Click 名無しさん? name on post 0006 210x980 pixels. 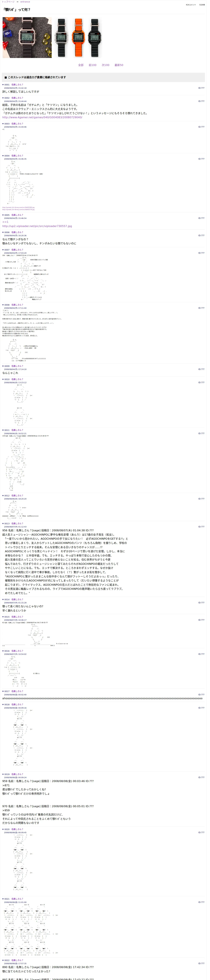[x=17, y=232]
